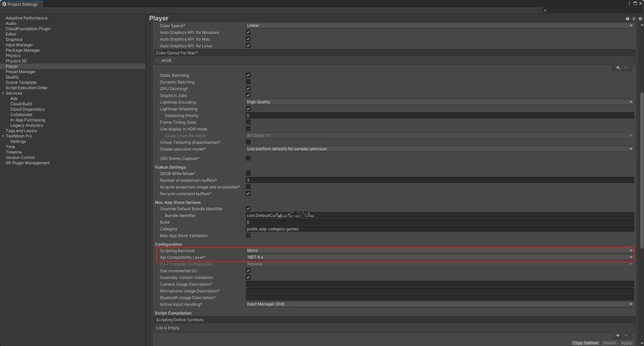Open the Active Input Handling dropdown
This screenshot has height=346, width=644.
[440, 304]
